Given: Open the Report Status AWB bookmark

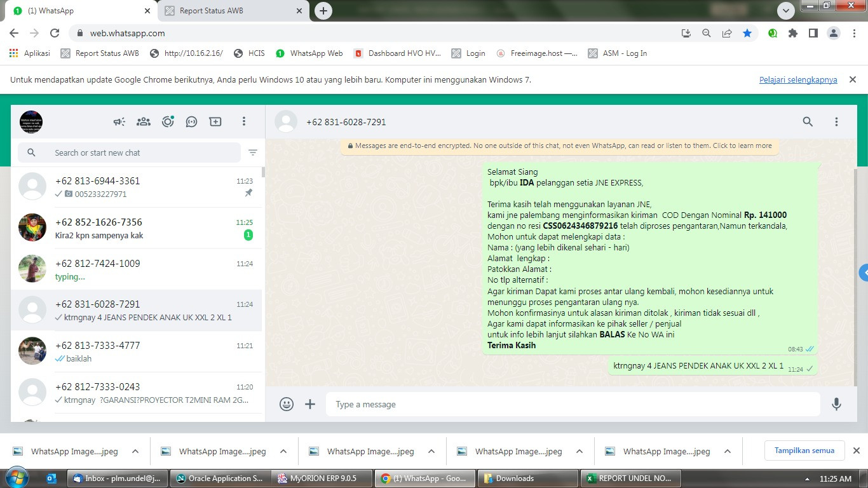Looking at the screenshot, I should pyautogui.click(x=100, y=53).
